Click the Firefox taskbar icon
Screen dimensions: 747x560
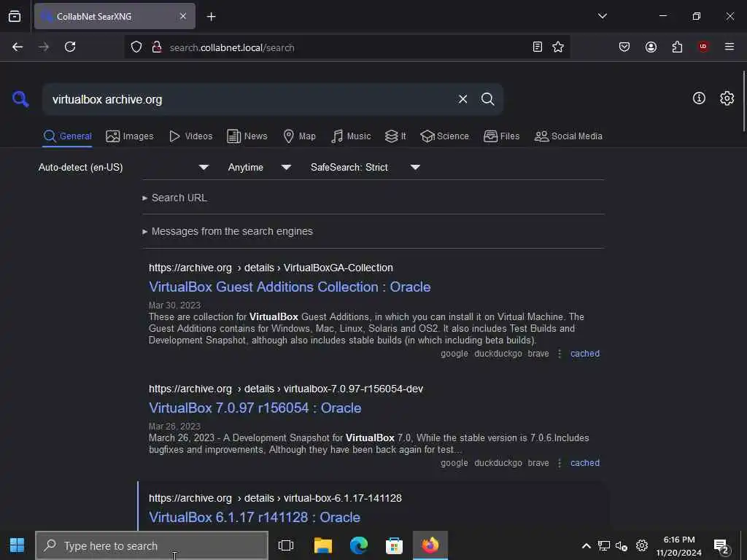(x=430, y=545)
